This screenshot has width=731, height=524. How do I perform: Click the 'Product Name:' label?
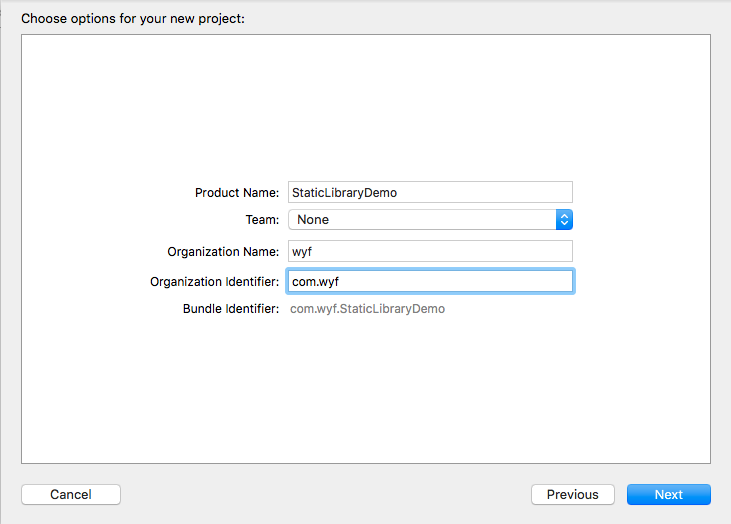237,192
